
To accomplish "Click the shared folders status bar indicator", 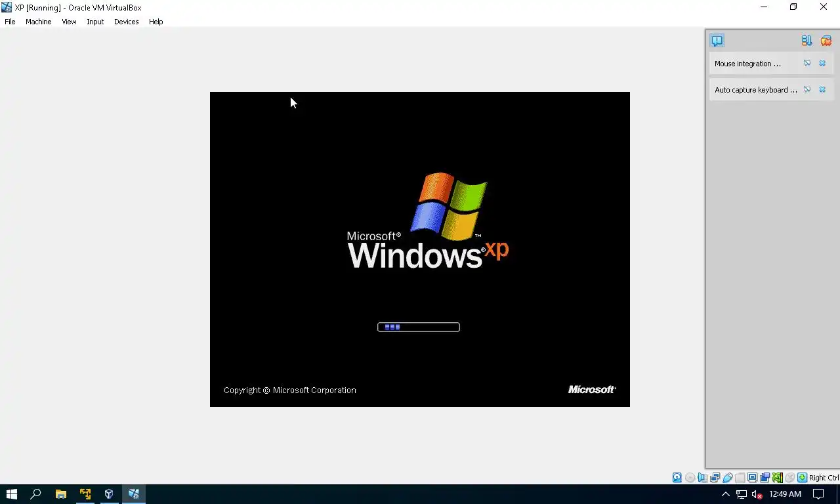I will pyautogui.click(x=740, y=478).
